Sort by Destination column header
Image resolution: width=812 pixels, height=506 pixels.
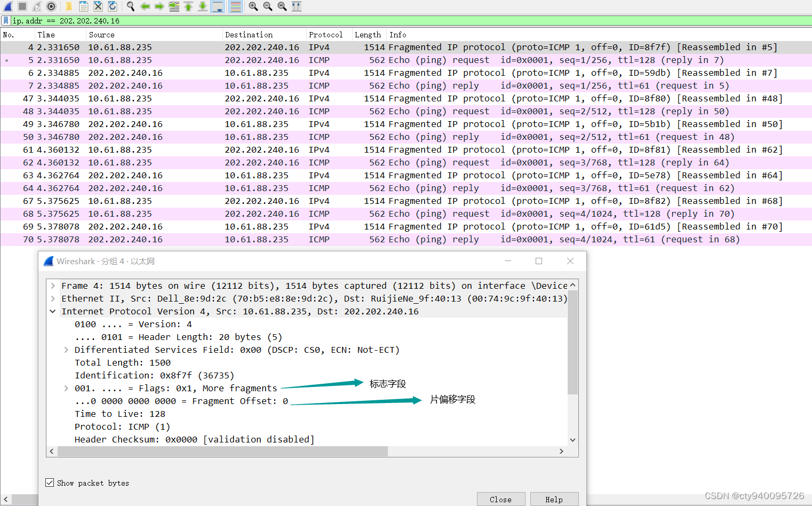tap(264, 35)
